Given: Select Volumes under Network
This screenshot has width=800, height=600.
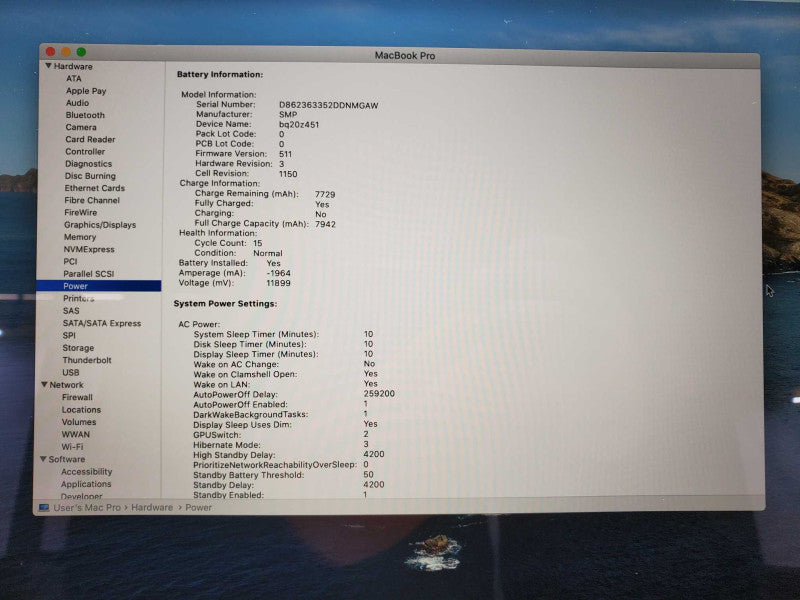Looking at the screenshot, I should pyautogui.click(x=79, y=422).
